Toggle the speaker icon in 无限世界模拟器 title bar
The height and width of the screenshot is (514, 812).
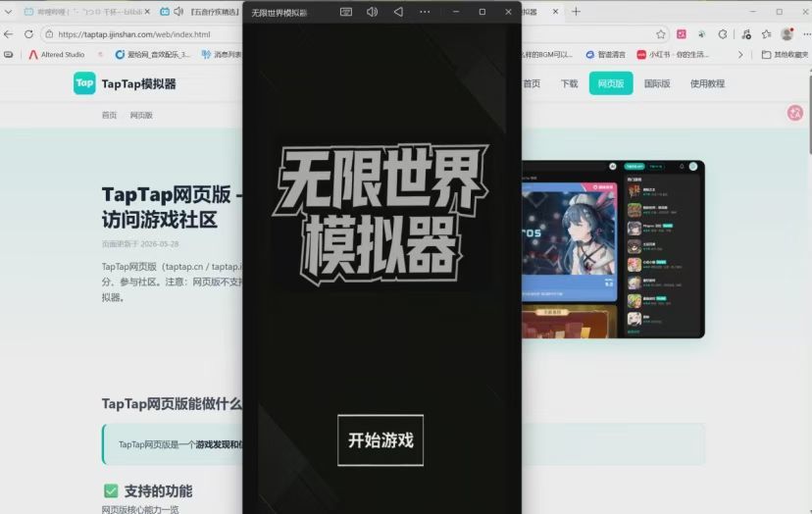coord(372,12)
